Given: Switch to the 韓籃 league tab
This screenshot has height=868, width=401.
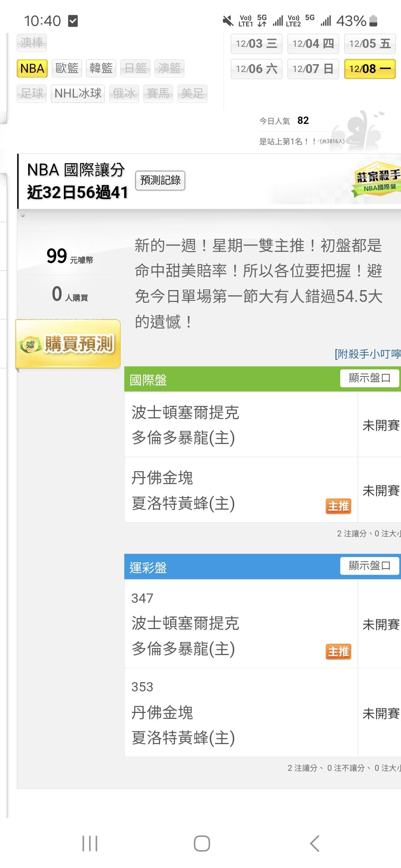Looking at the screenshot, I should click(x=101, y=68).
